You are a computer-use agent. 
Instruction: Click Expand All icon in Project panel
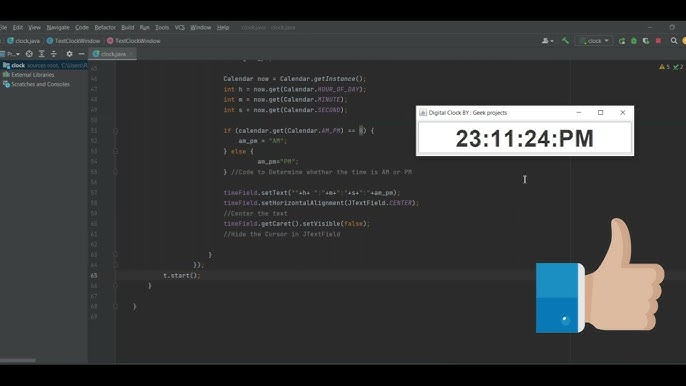tap(42, 54)
